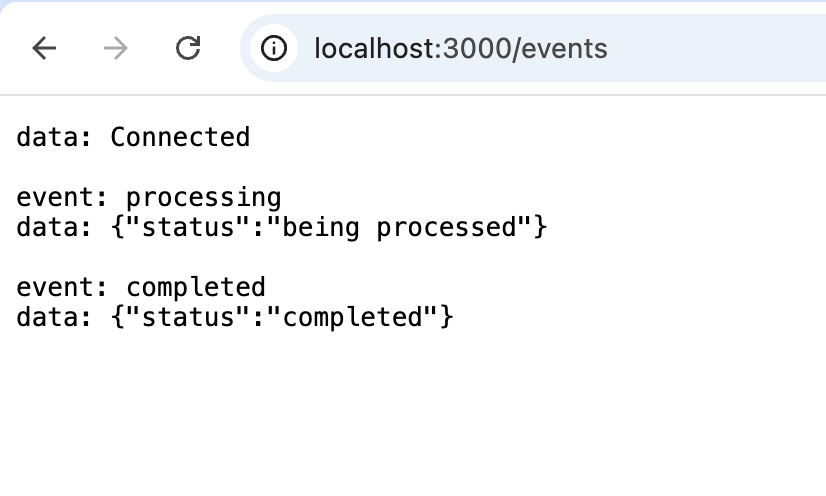The image size is (826, 496).
Task: Click the 'event: completed' line
Action: click(141, 287)
